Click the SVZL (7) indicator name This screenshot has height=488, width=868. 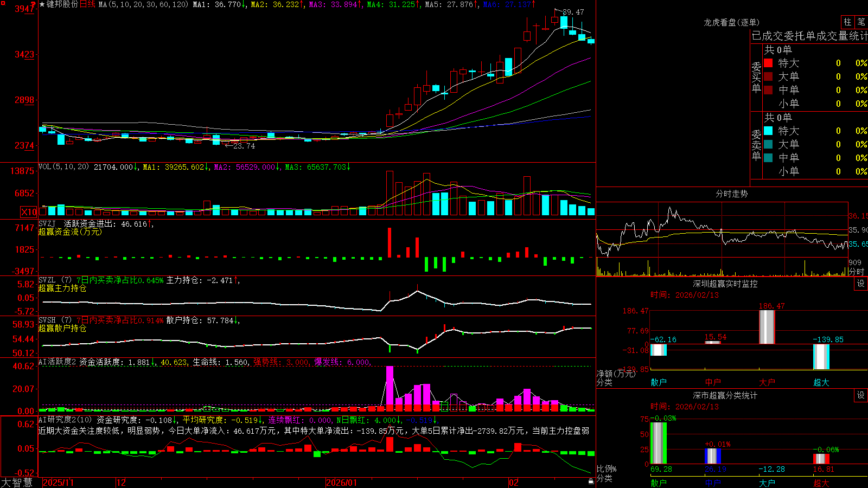pyautogui.click(x=55, y=280)
